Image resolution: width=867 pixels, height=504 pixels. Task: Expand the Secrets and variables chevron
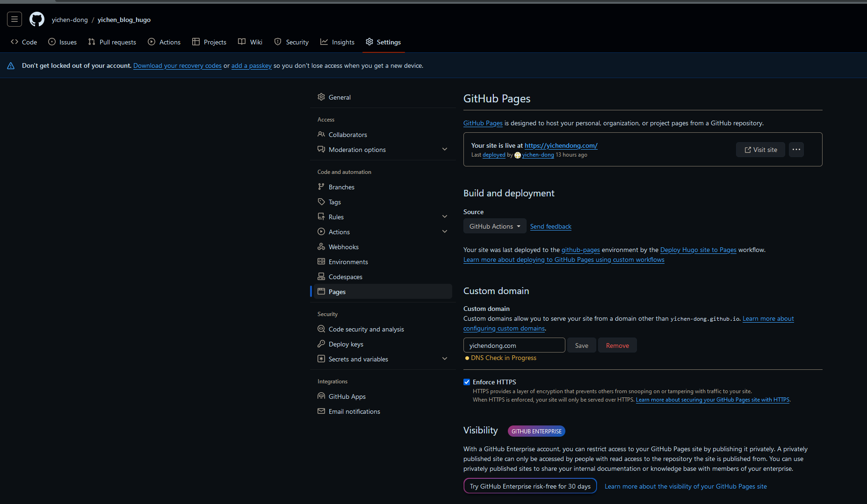pyautogui.click(x=445, y=359)
